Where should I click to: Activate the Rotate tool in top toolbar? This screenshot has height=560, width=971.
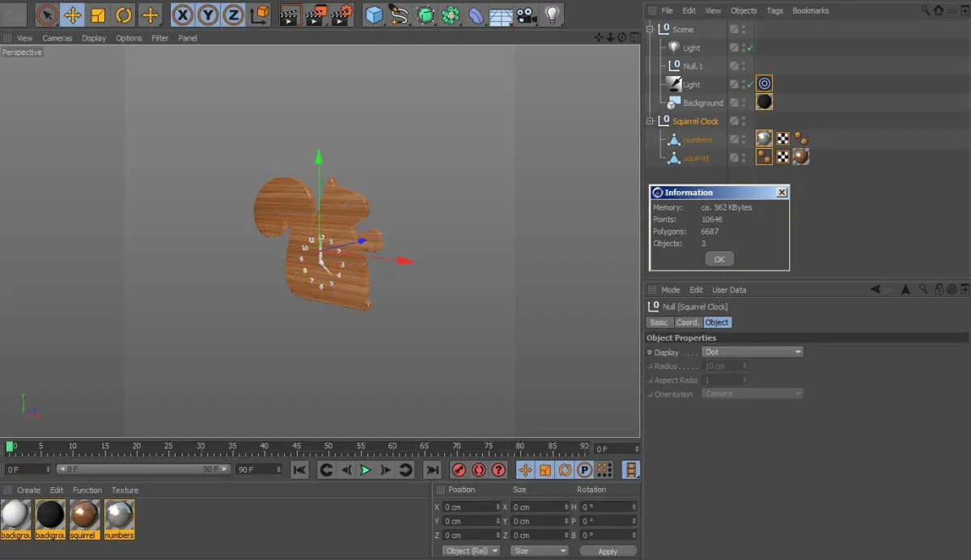(x=124, y=15)
